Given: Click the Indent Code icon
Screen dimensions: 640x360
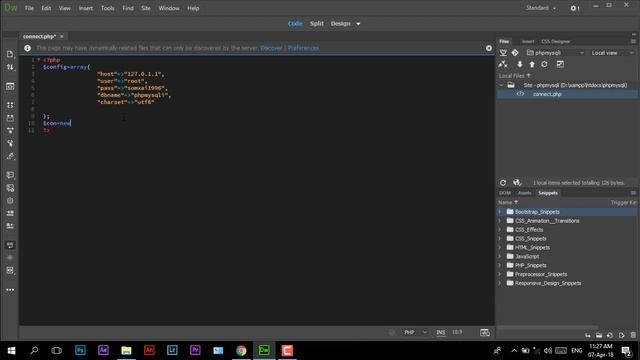Looking at the screenshot, I should 10,213.
